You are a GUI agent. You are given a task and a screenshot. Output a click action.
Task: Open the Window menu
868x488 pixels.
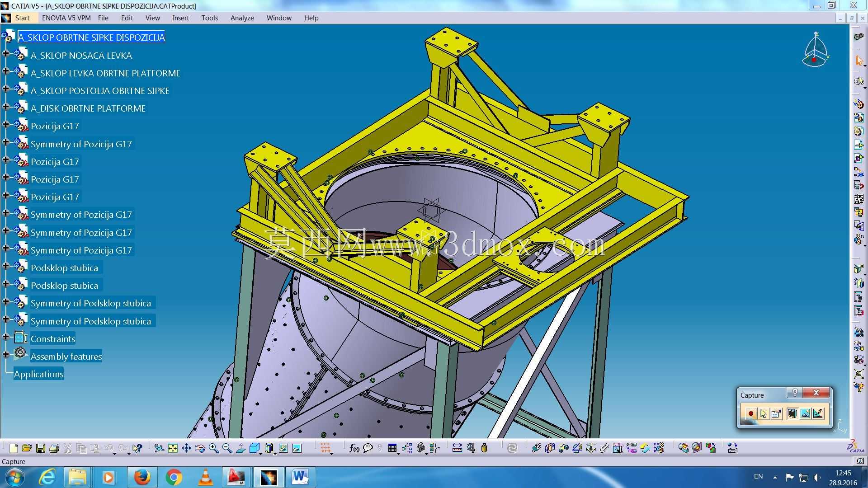(x=278, y=18)
